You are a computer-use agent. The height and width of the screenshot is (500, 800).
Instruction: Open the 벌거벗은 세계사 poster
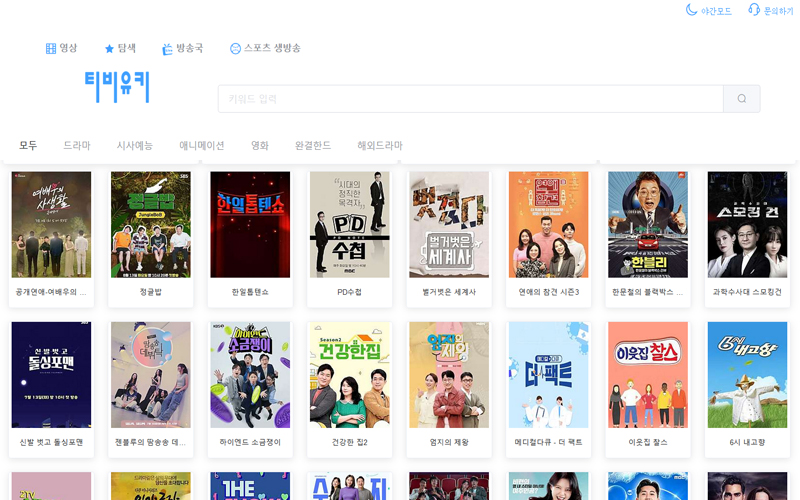coord(449,224)
